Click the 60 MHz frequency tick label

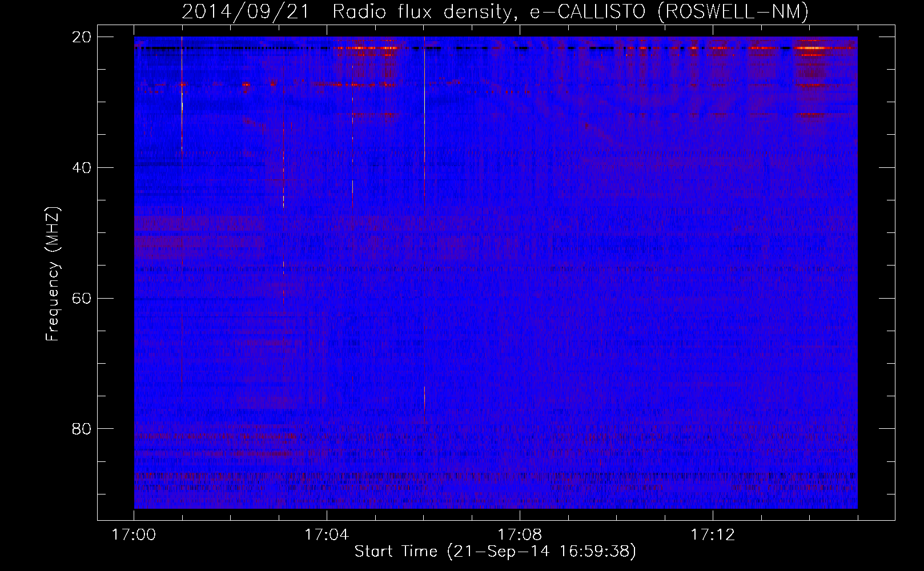coord(81,298)
